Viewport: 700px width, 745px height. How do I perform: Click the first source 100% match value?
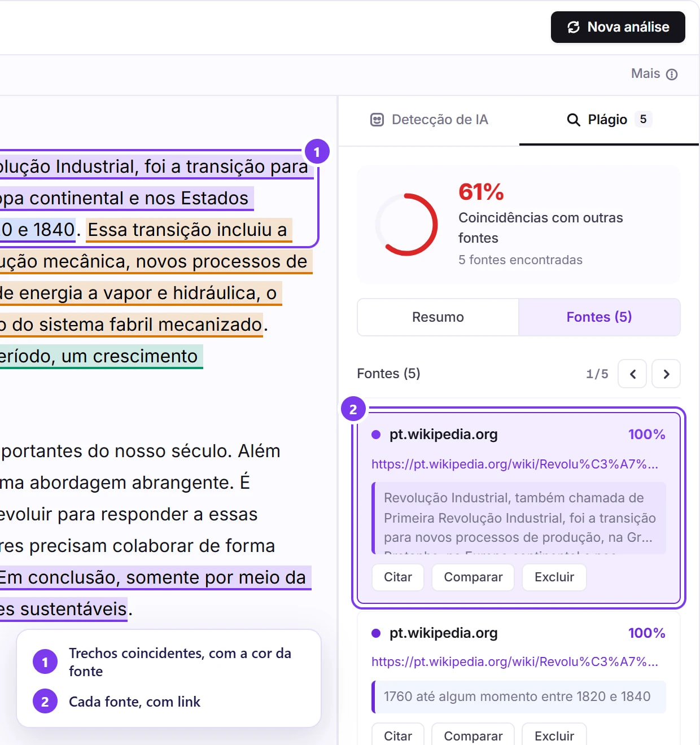coord(647,435)
